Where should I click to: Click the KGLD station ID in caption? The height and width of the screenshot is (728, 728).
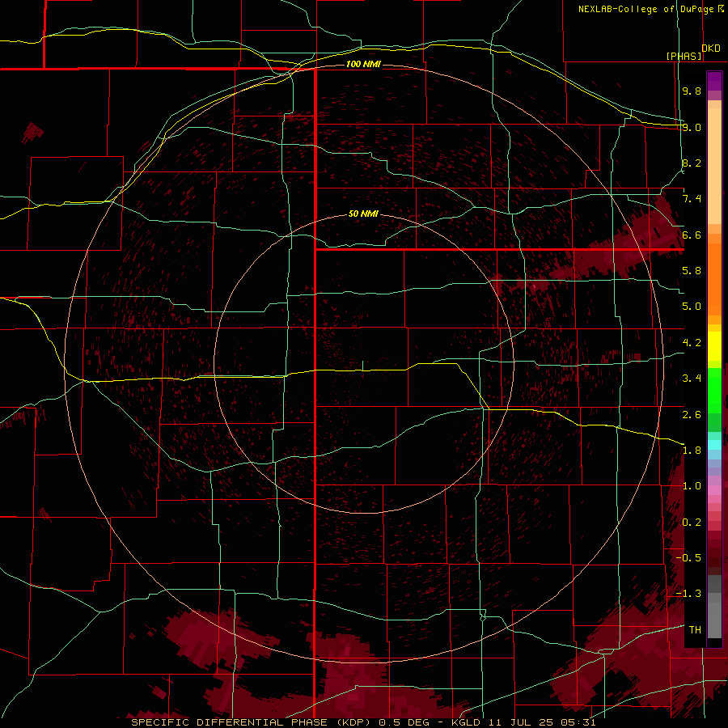click(x=466, y=722)
